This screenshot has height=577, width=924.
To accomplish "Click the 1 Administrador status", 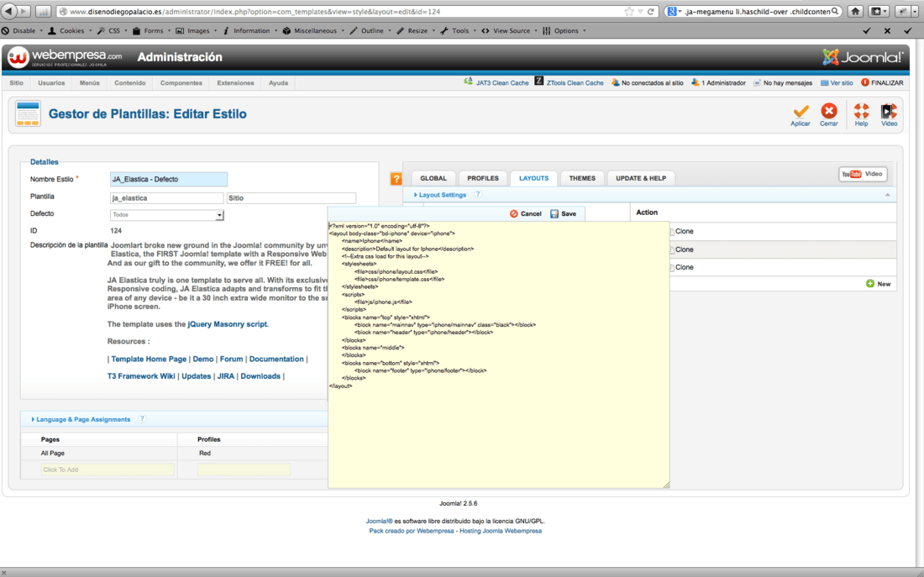I will pos(718,83).
